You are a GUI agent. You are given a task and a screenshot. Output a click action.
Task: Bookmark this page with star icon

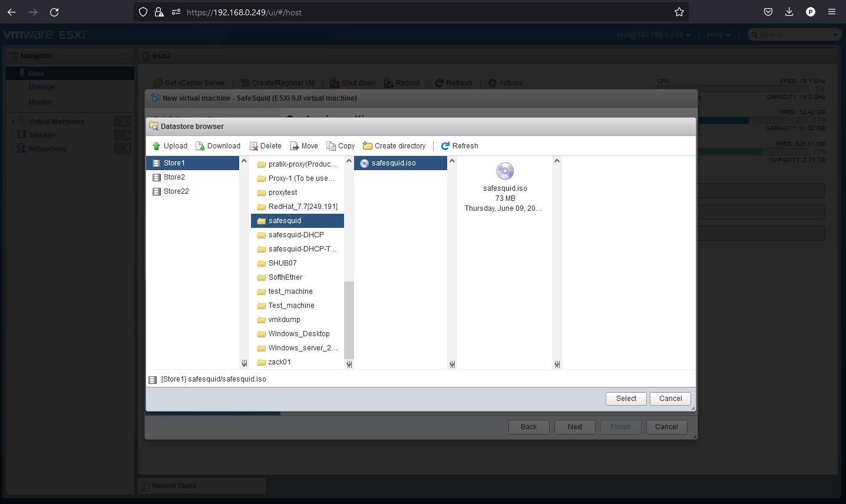pyautogui.click(x=679, y=12)
